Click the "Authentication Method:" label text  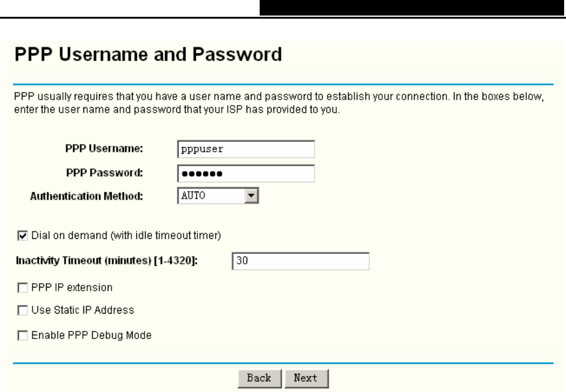tap(87, 197)
